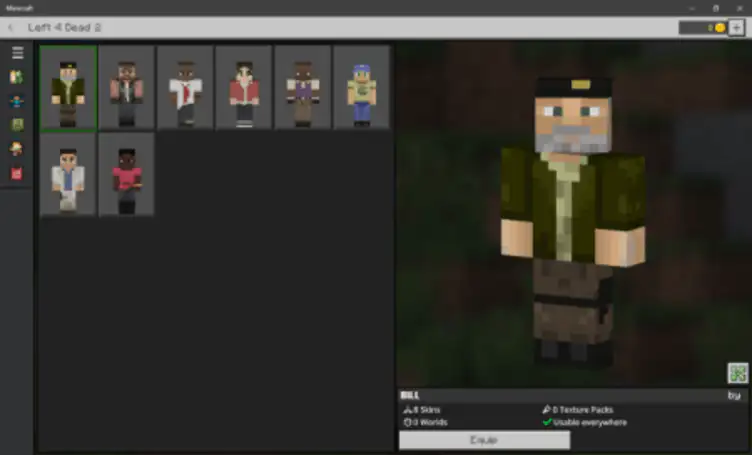Screen dimensions: 752x455
Task: Click the large Bill character preview
Action: (573, 223)
